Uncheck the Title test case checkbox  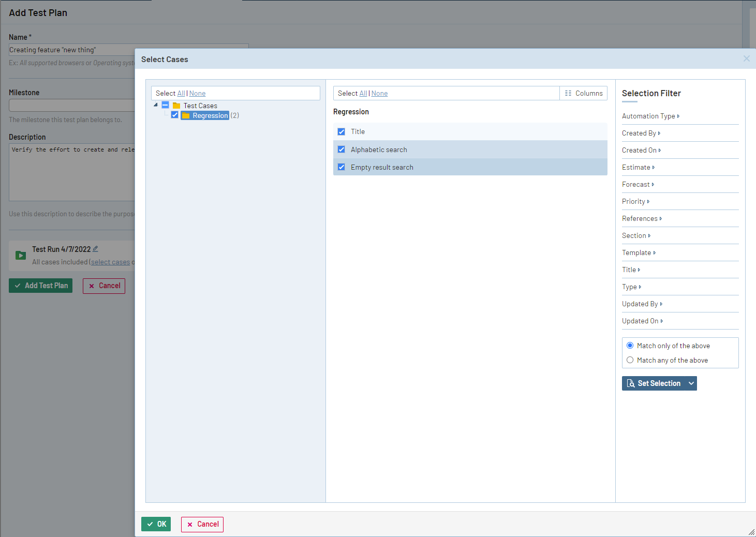[x=342, y=131]
